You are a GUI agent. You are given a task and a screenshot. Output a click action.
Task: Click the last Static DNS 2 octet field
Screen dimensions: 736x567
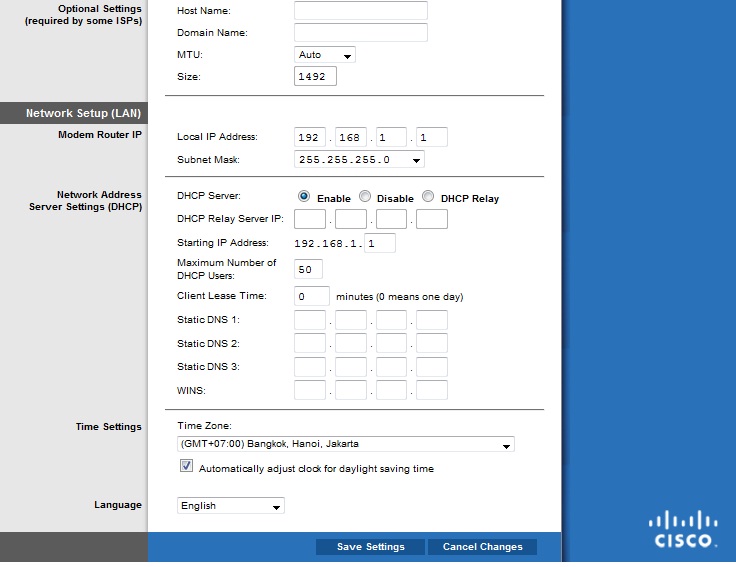[x=432, y=343]
